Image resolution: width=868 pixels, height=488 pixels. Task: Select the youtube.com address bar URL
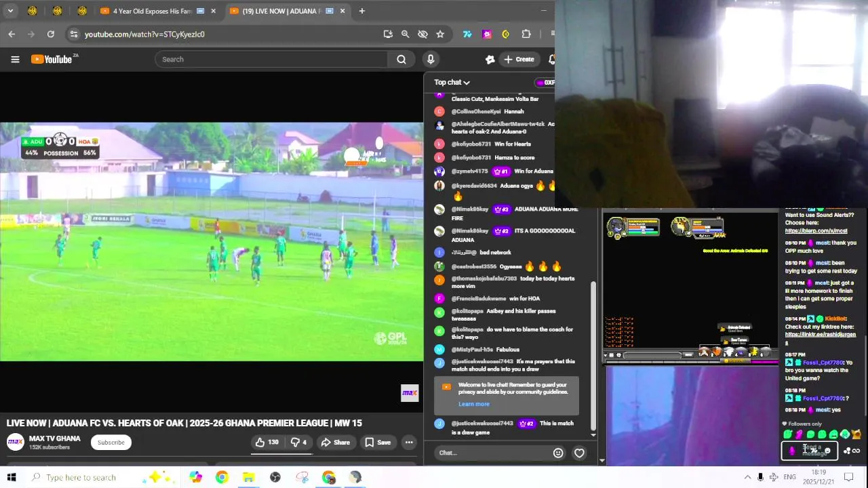coord(144,34)
